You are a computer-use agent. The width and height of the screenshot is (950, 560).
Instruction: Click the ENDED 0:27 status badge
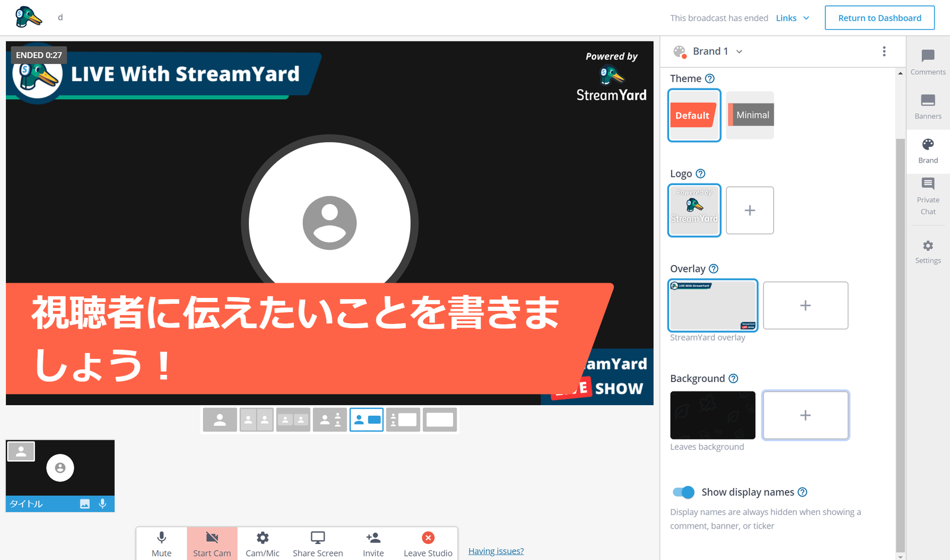tap(39, 55)
